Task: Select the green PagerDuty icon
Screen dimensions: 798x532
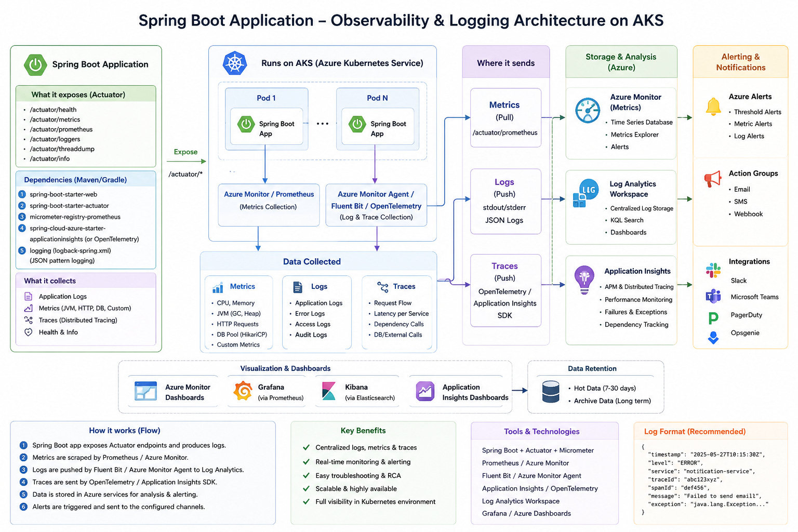Action: click(713, 317)
